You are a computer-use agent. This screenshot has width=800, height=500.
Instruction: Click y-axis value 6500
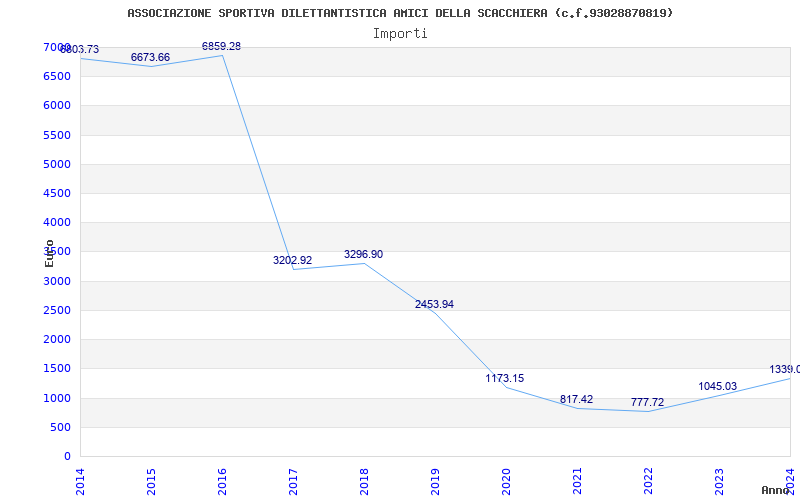[57, 77]
